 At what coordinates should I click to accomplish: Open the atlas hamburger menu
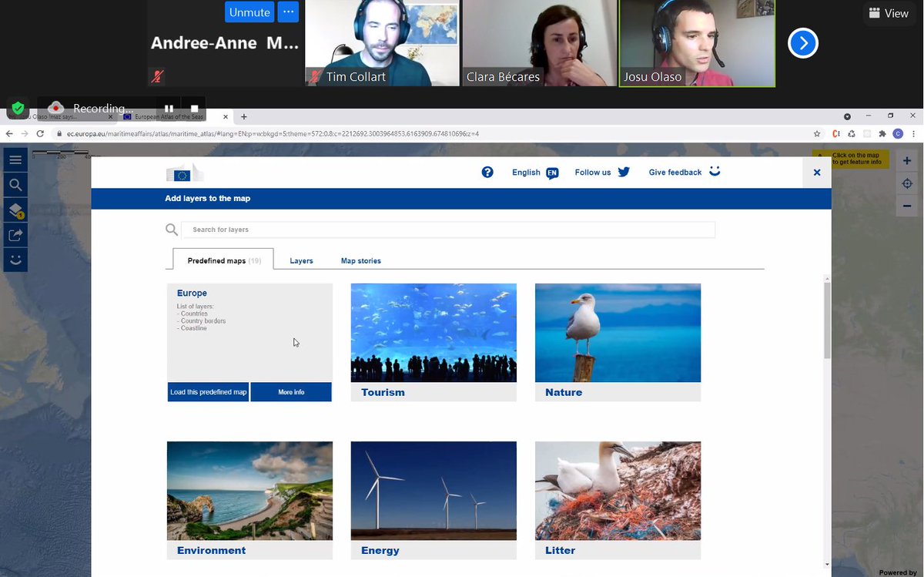15,160
